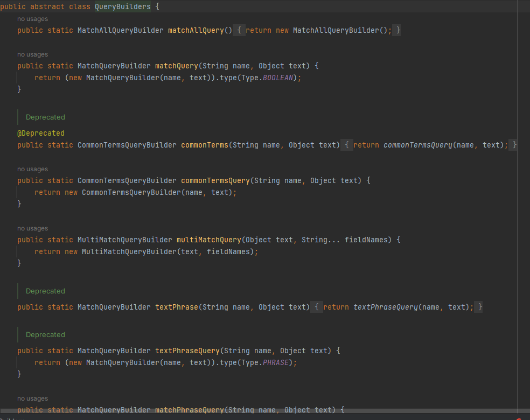This screenshot has height=420, width=530.
Task: Click the matchQuery method name
Action: [x=177, y=66]
